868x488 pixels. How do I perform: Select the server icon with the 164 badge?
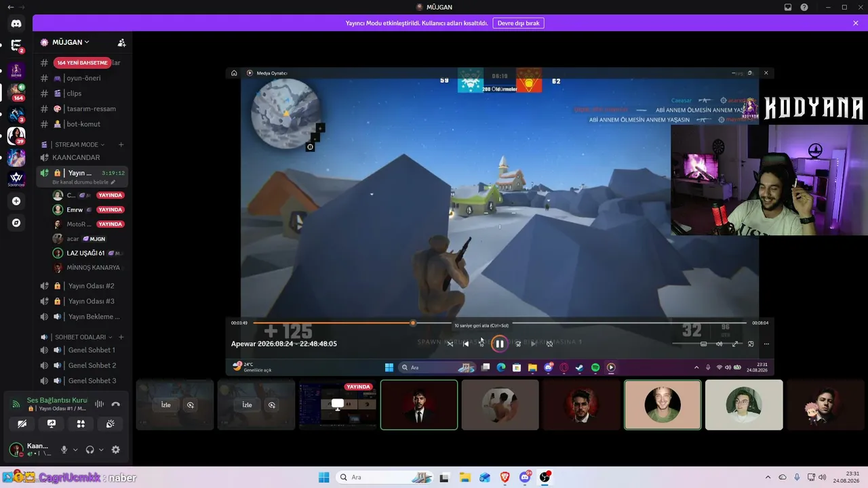[x=16, y=91]
